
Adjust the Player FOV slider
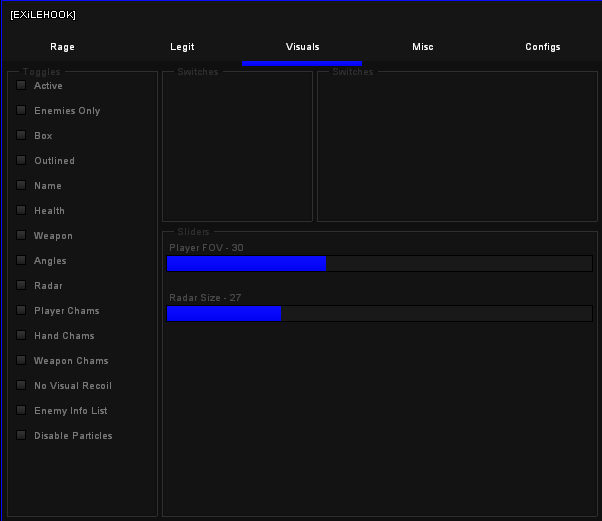click(x=380, y=264)
